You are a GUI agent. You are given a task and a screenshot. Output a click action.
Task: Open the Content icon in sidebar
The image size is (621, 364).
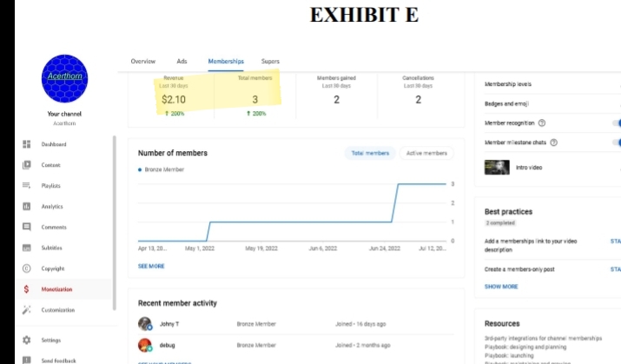pos(27,165)
